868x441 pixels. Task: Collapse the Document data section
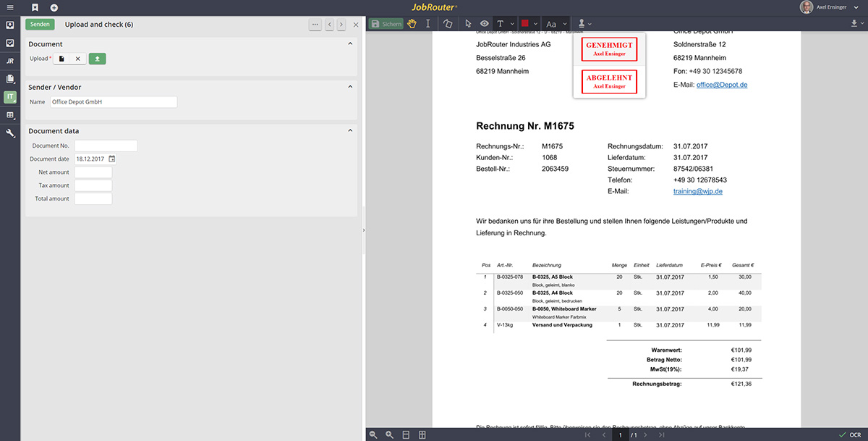[x=351, y=130]
